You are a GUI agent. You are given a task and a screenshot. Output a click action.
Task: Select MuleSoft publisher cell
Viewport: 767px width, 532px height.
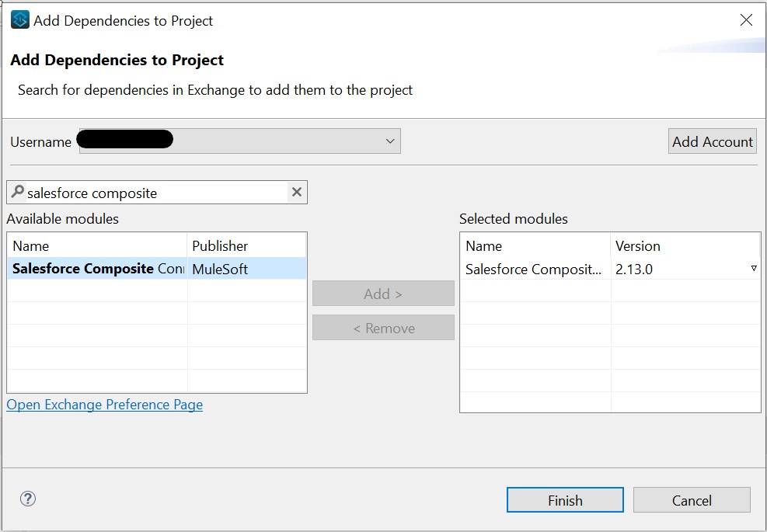246,269
